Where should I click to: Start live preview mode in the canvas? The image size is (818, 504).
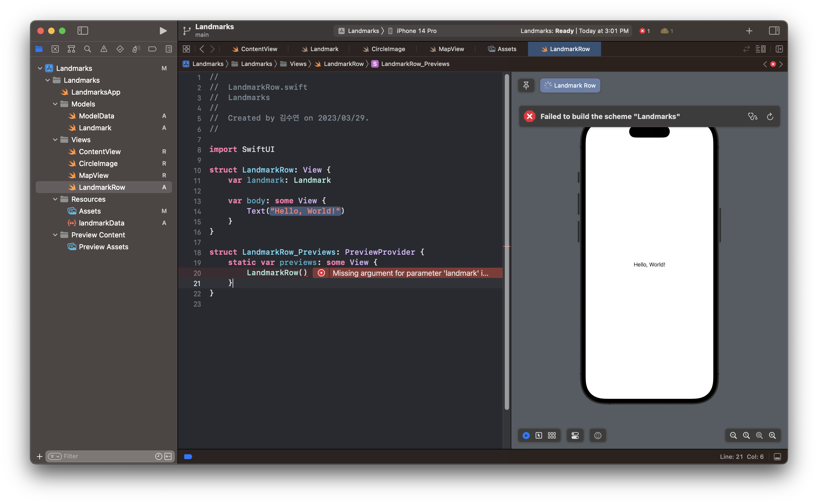(x=526, y=435)
